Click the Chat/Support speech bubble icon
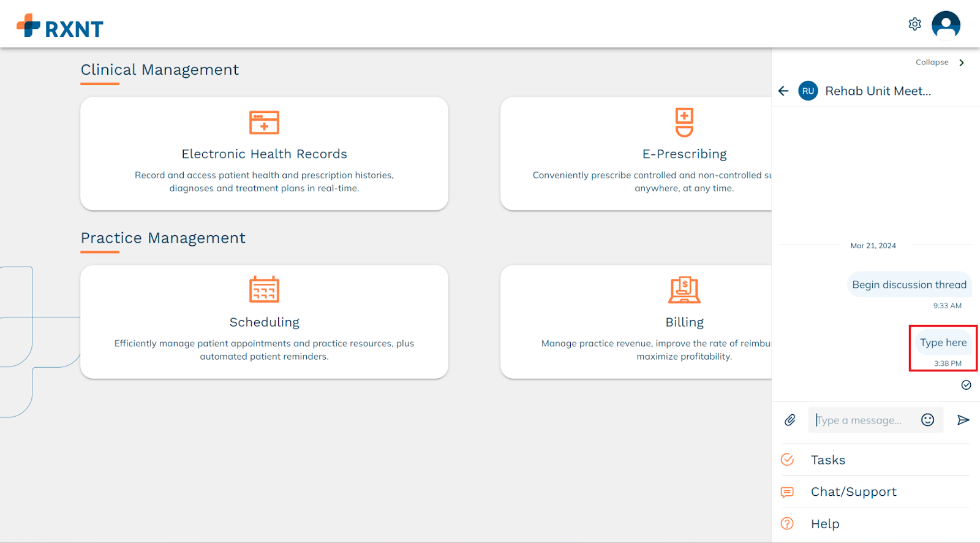 [788, 492]
